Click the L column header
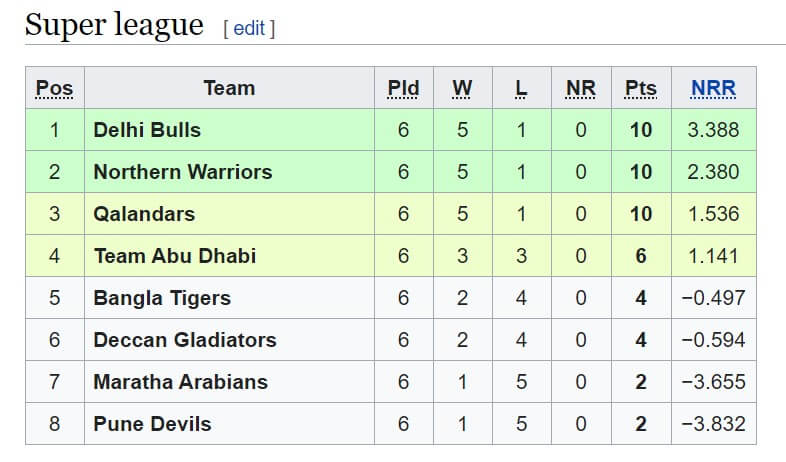Screen dimensions: 786x462 (521, 88)
